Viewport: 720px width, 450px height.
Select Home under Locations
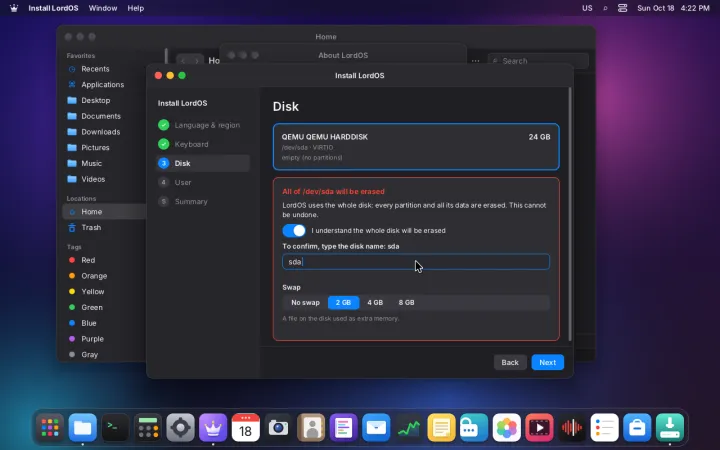(104, 212)
